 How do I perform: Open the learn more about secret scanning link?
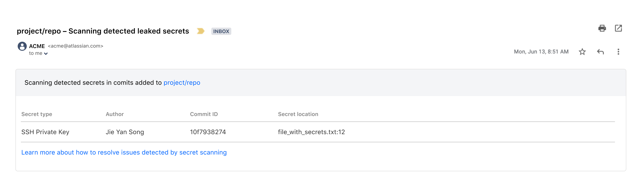coord(124,152)
